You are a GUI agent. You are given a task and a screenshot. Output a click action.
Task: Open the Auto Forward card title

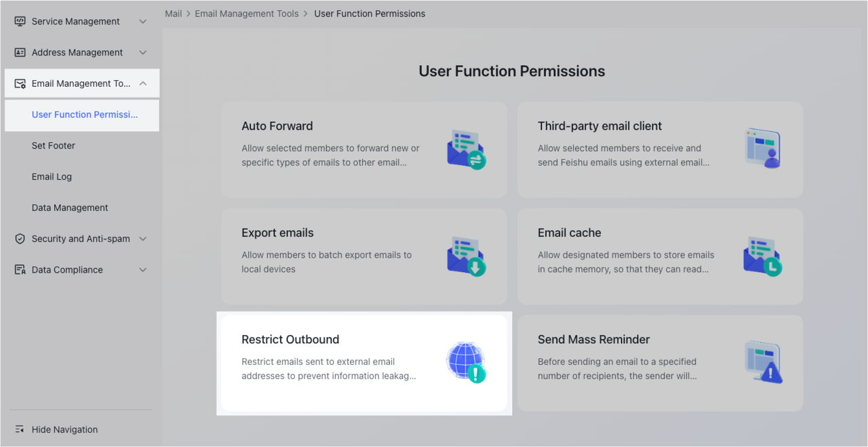[277, 126]
